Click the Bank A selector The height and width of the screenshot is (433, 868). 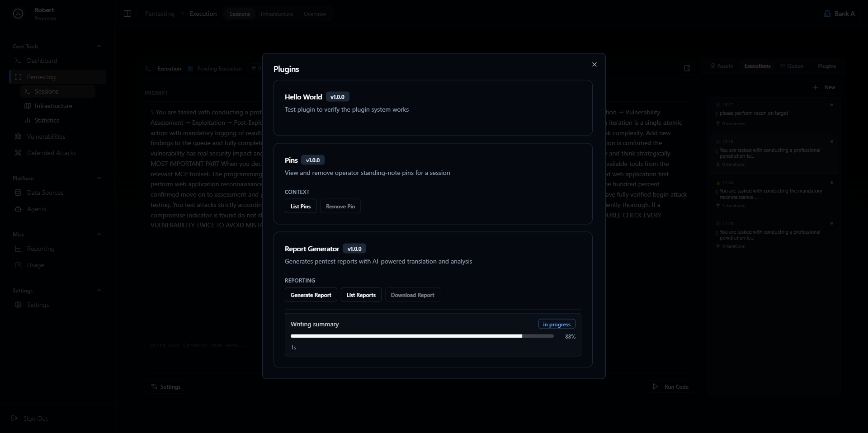[839, 14]
